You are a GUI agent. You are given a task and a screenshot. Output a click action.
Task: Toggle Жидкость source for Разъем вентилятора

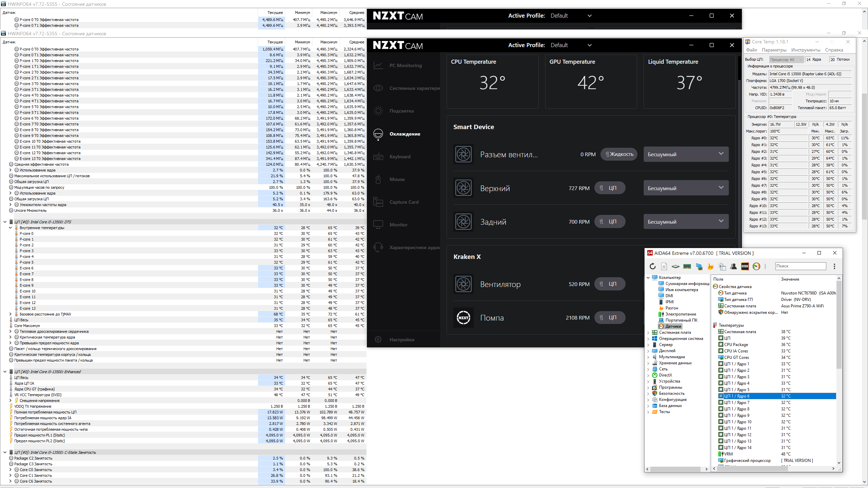pyautogui.click(x=619, y=154)
